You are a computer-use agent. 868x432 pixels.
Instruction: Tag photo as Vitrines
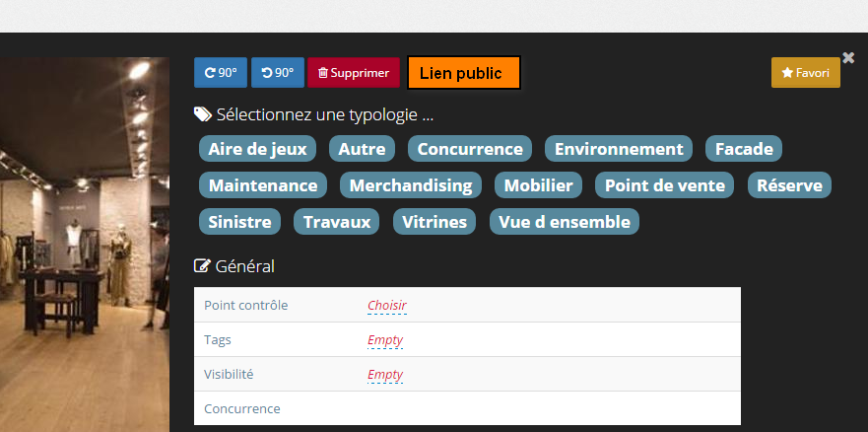(x=434, y=222)
